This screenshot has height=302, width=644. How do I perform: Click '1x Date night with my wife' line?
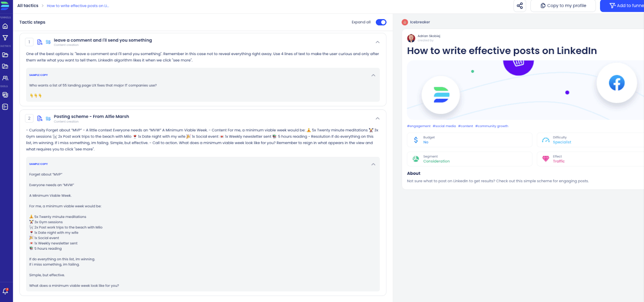point(54,233)
